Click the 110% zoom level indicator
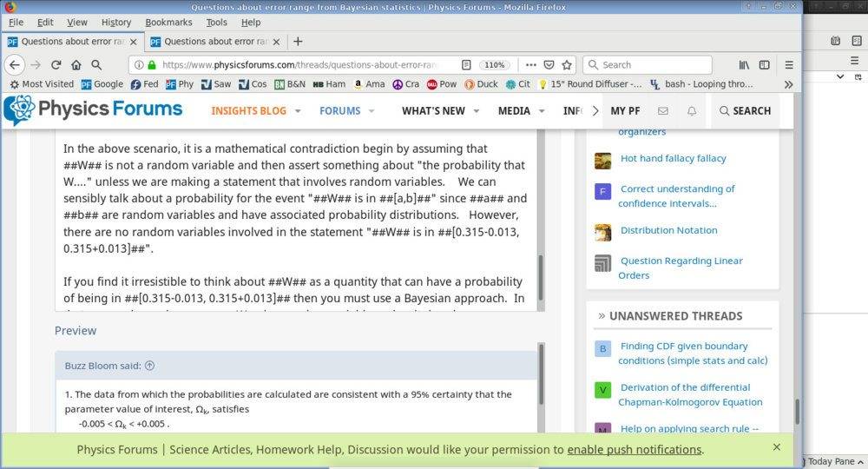Screen dimensions: 868x469 [495, 65]
